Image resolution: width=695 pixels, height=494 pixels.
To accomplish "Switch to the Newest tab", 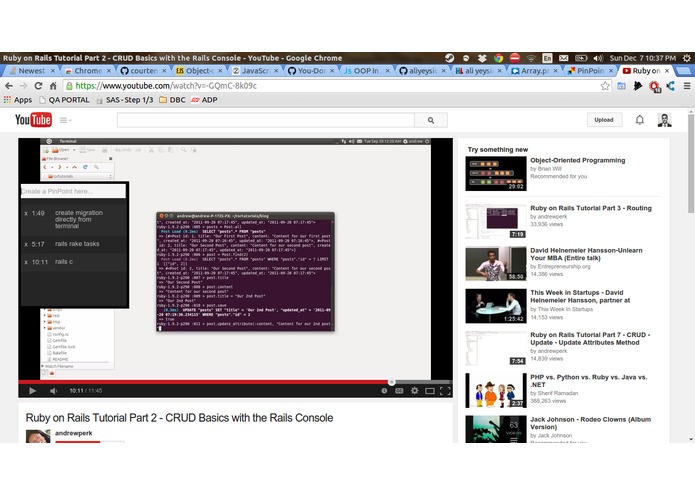I will (x=31, y=71).
